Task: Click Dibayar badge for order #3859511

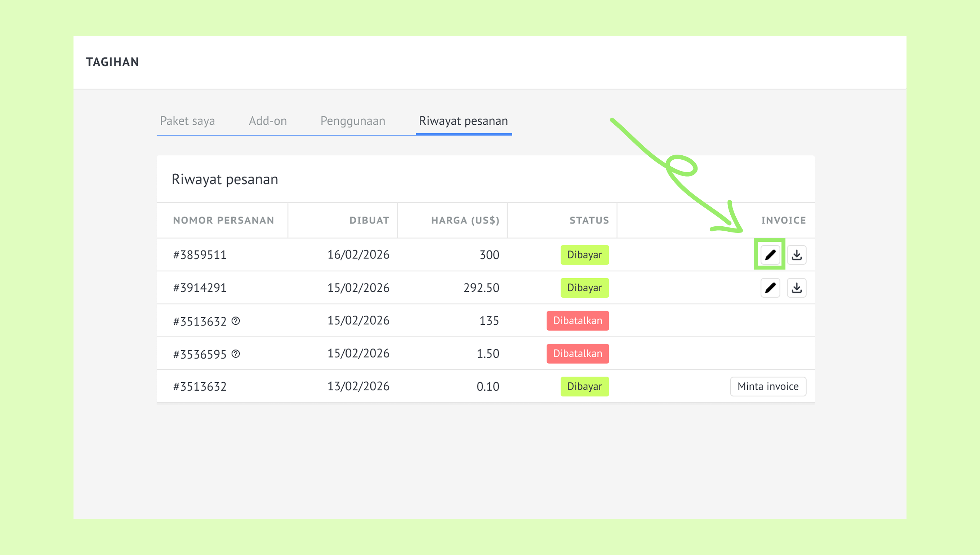Action: (584, 255)
